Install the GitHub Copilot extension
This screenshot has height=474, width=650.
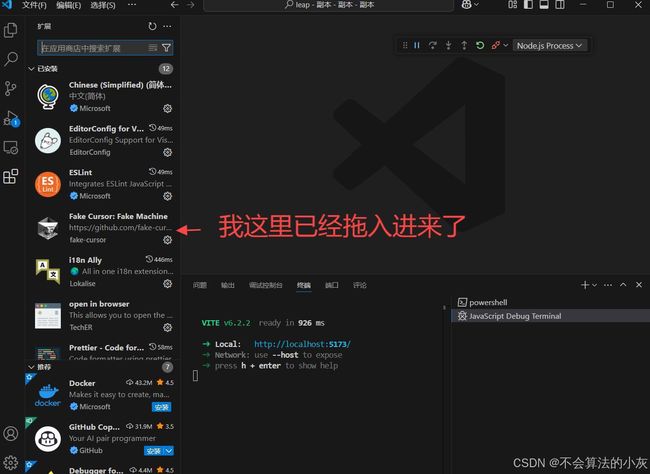pyautogui.click(x=154, y=451)
